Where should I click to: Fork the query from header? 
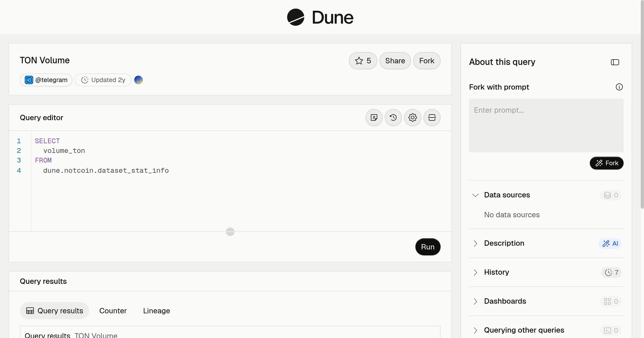pyautogui.click(x=427, y=61)
